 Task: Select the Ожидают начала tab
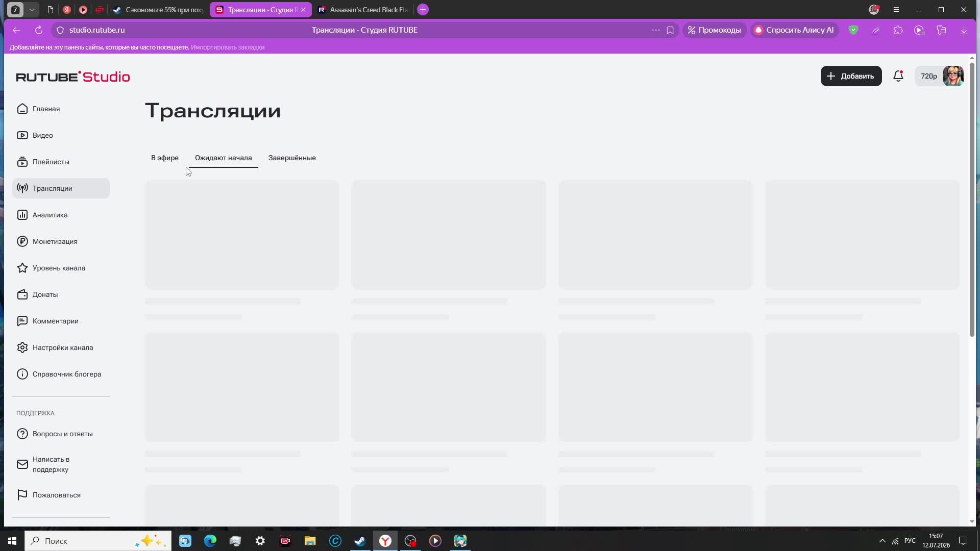pyautogui.click(x=223, y=158)
